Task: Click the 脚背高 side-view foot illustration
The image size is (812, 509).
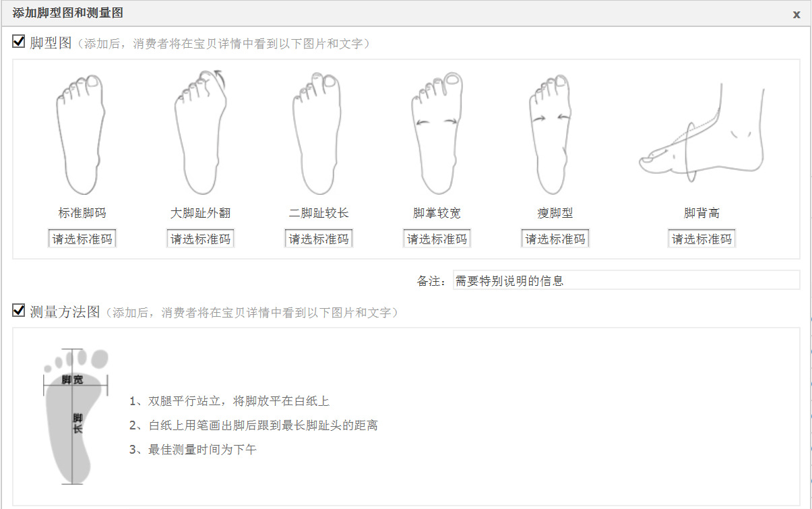Action: pos(701,132)
